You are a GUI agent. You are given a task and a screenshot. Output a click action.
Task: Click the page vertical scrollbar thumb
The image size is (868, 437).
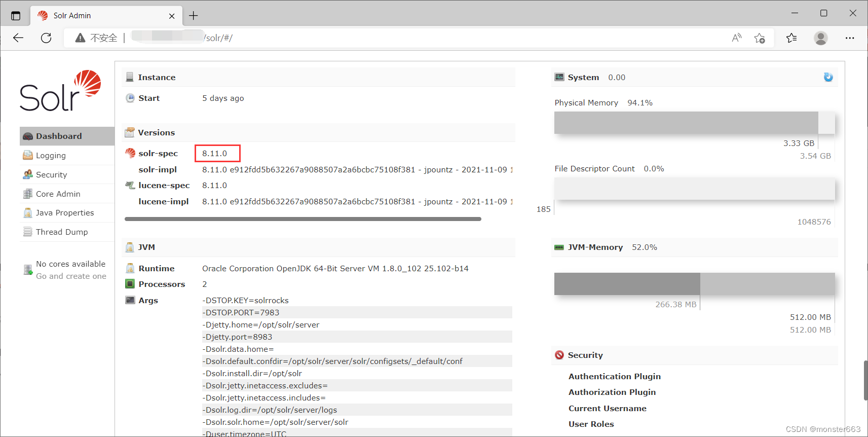tap(865, 380)
